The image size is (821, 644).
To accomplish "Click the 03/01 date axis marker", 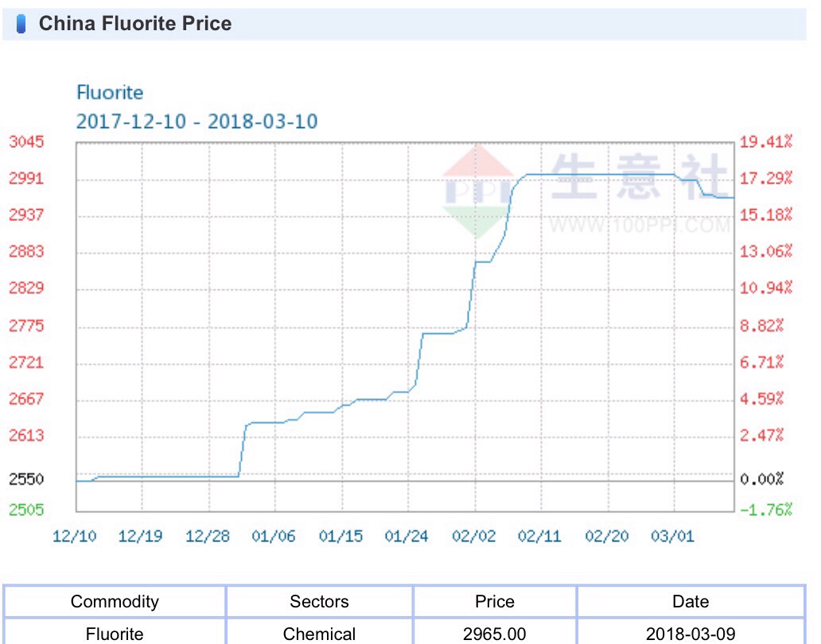I will 673,536.
